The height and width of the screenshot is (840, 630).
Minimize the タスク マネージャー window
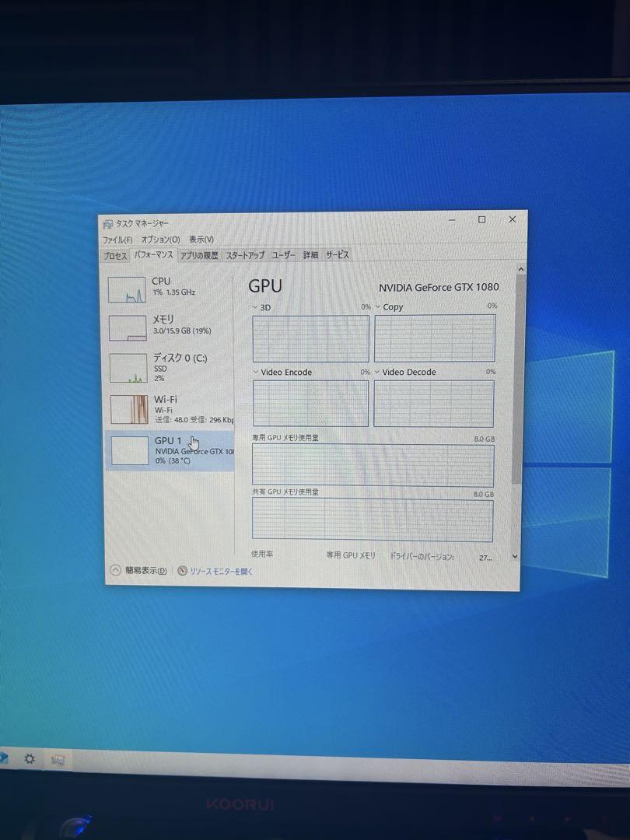pyautogui.click(x=452, y=219)
